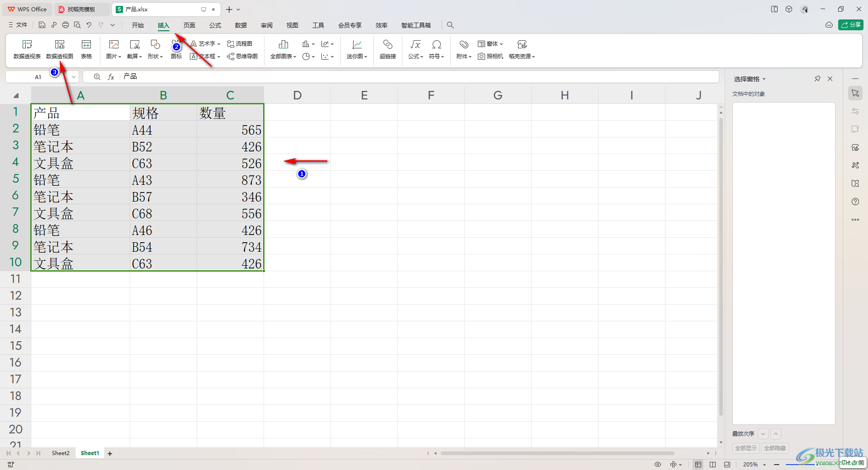Move object down in 叠放次序

click(763, 434)
